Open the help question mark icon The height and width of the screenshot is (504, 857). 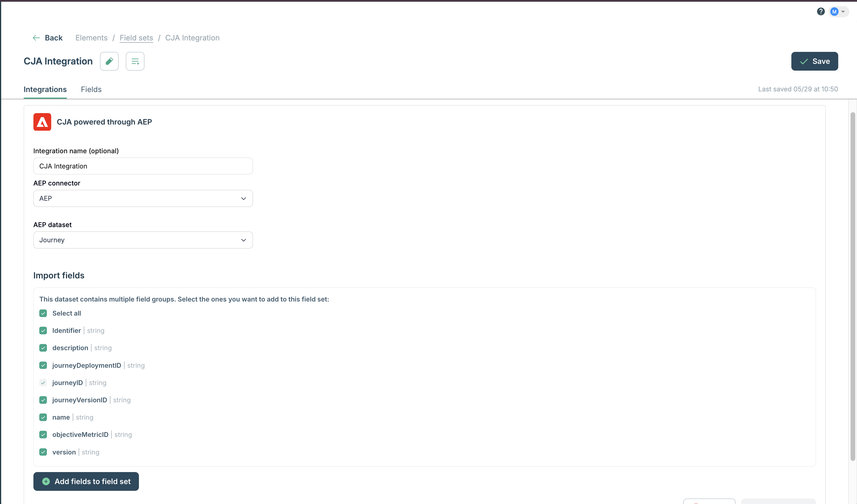pos(821,11)
